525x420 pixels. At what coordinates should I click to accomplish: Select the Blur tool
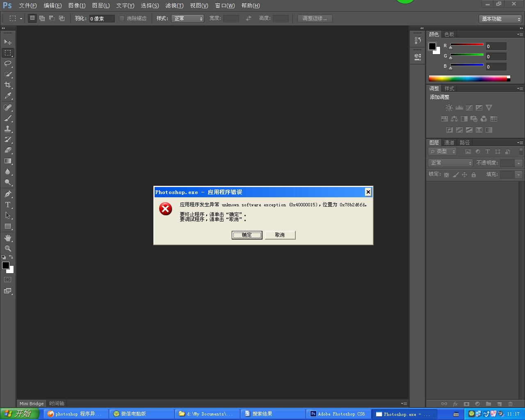(8, 172)
